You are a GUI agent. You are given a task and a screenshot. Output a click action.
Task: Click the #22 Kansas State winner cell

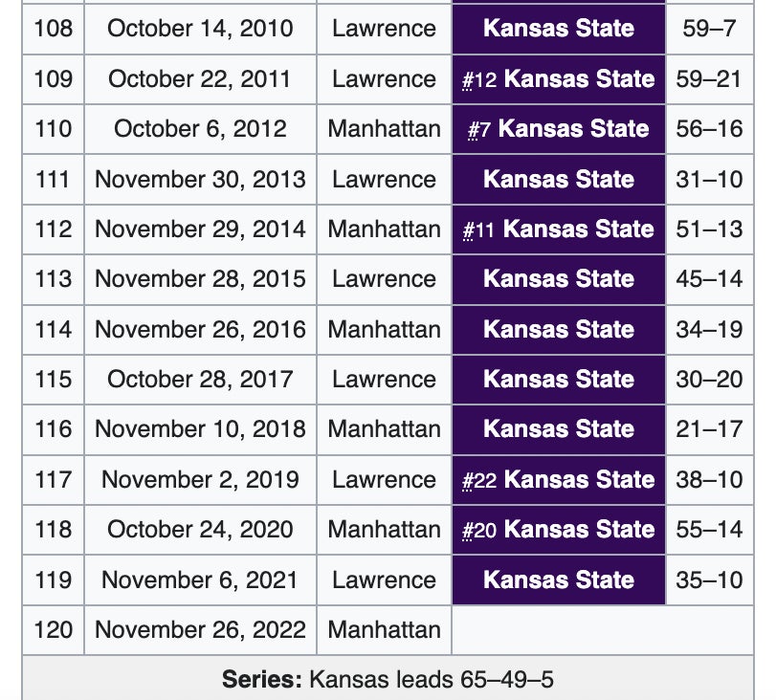(559, 480)
